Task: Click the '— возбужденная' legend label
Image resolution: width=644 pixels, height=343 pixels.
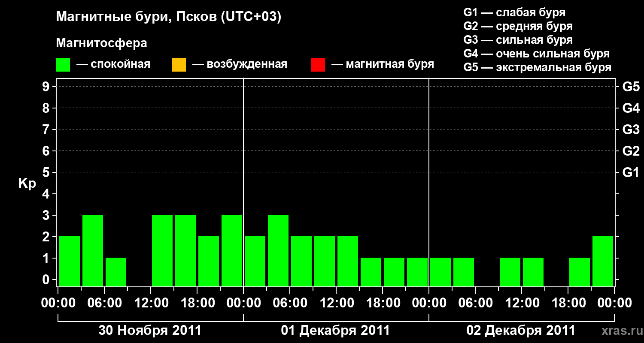Action: [x=240, y=65]
